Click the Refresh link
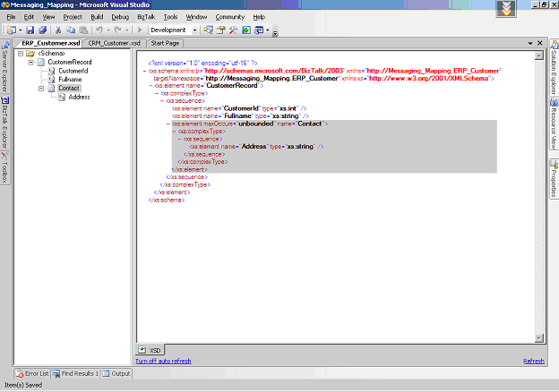This screenshot has height=392, width=559. [534, 361]
